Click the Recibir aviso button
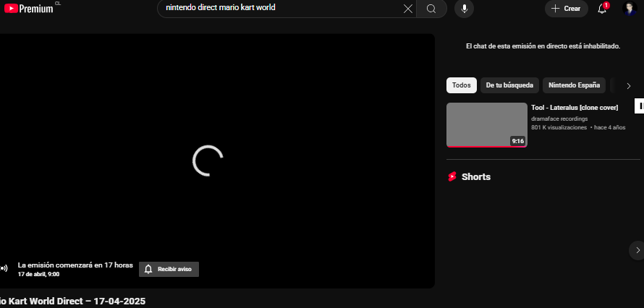Viewport: 644px width, 308px height. [169, 270]
